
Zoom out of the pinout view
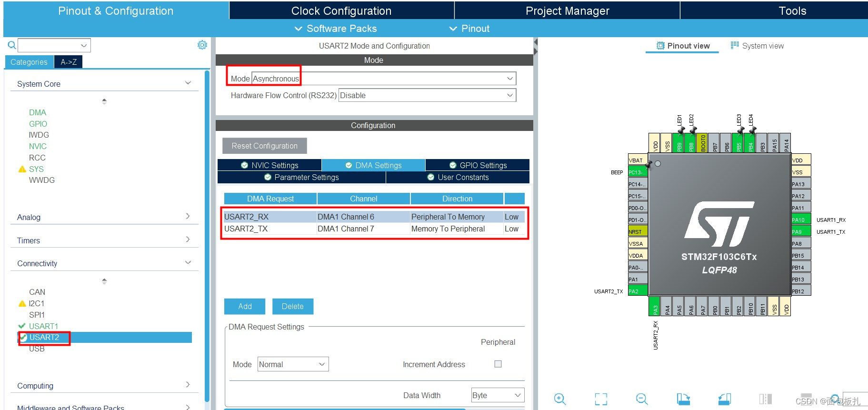642,399
